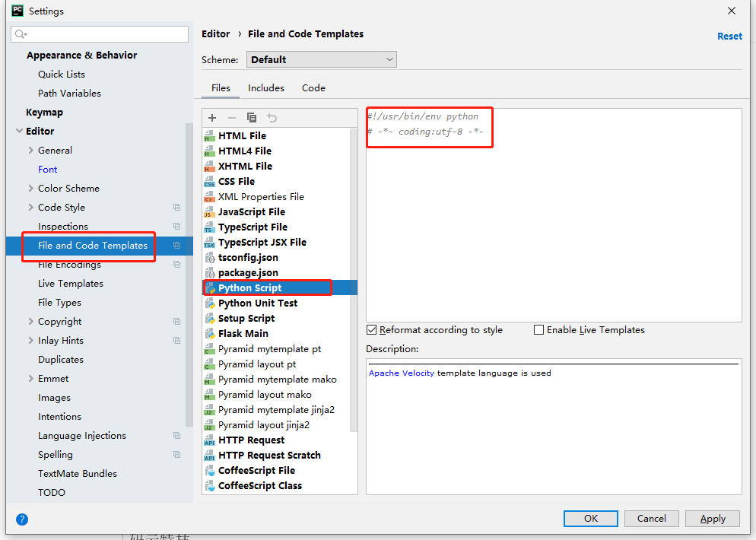This screenshot has height=540, width=756.
Task: Switch to the Code tab
Action: coord(313,87)
